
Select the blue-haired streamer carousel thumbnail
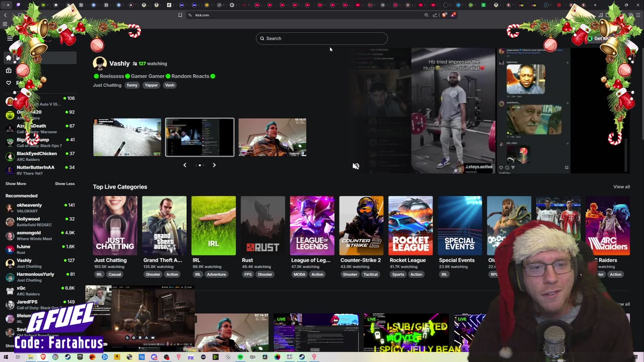[x=272, y=137]
